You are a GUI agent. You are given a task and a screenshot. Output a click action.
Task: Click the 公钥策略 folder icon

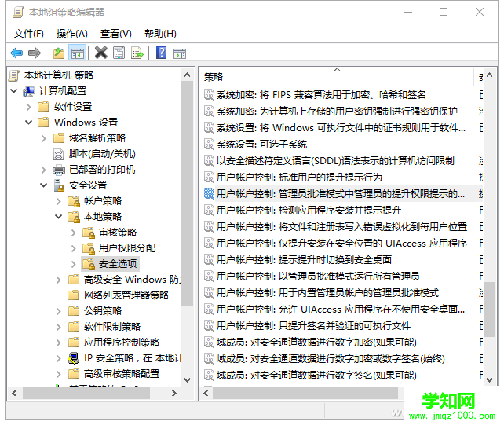pos(74,311)
